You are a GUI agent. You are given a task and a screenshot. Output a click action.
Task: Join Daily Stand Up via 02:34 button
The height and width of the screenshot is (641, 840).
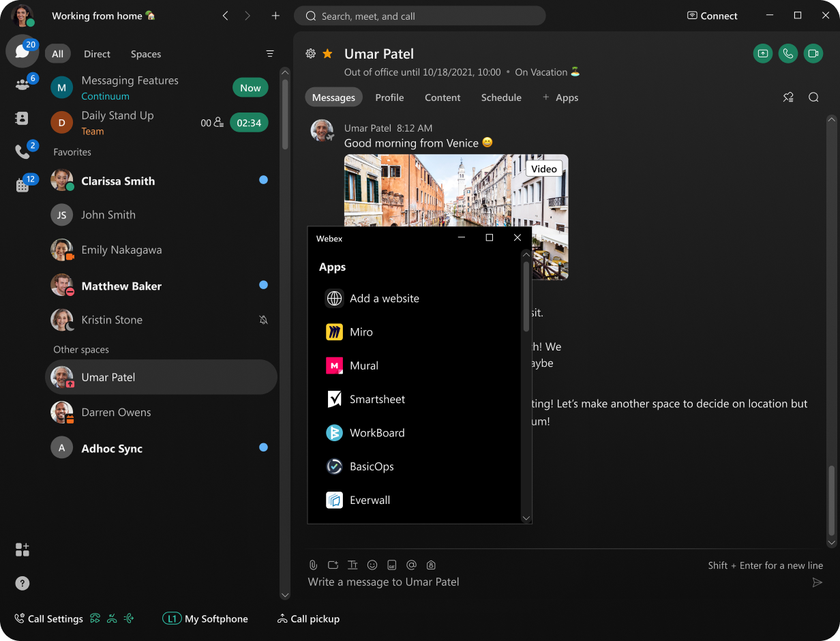click(x=249, y=123)
